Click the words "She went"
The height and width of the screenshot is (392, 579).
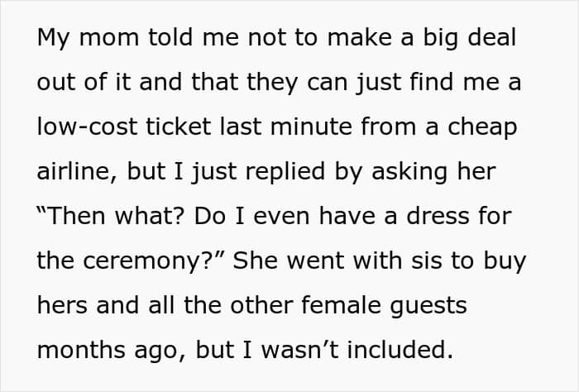tap(289, 261)
